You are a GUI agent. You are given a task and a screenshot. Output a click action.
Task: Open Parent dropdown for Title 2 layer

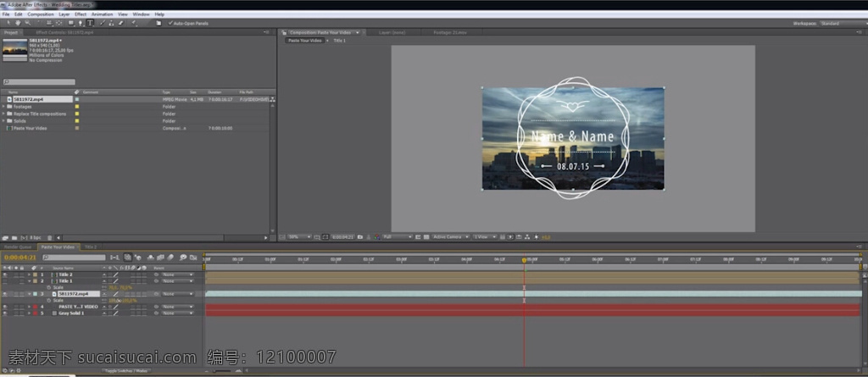click(x=177, y=274)
